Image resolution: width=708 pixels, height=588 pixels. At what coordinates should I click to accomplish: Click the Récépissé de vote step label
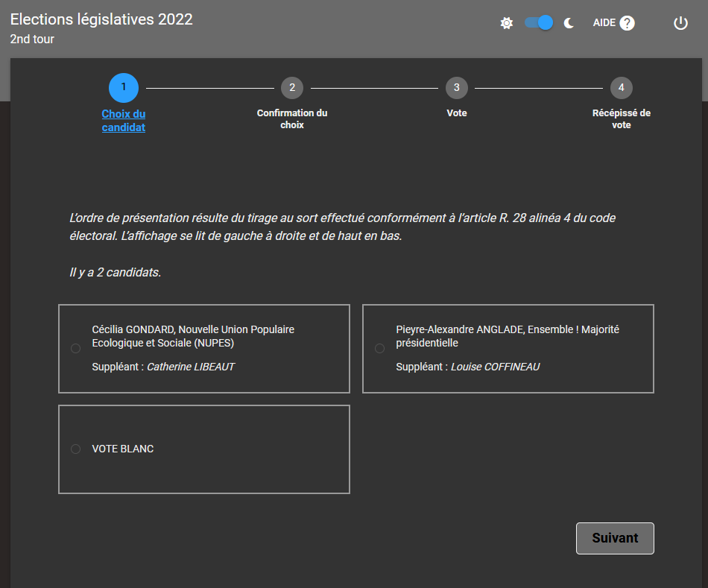(622, 119)
